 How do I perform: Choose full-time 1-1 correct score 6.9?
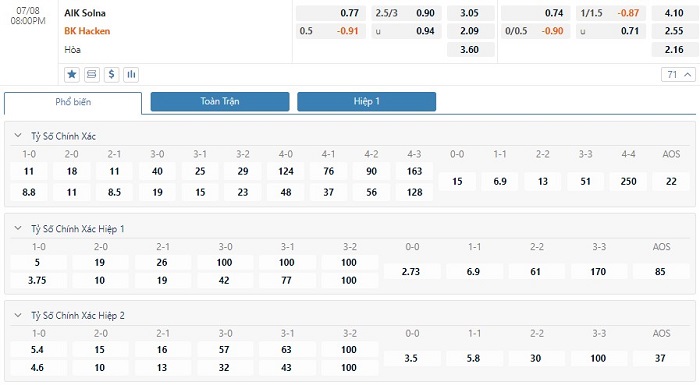point(500,181)
